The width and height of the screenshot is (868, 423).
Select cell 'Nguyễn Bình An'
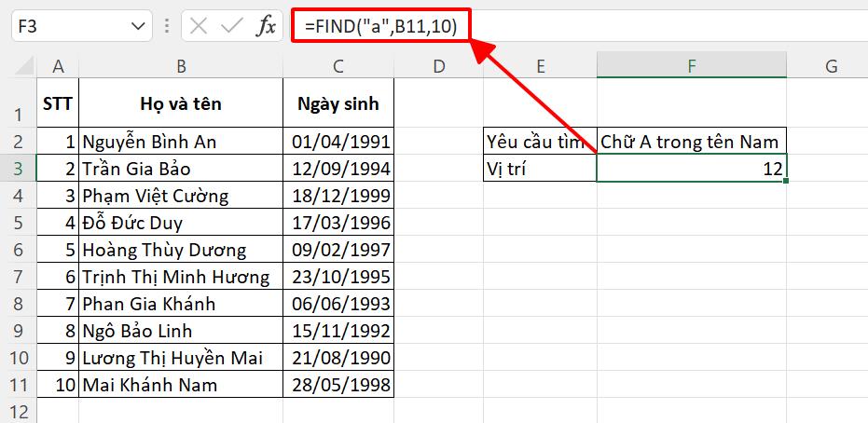(x=181, y=142)
